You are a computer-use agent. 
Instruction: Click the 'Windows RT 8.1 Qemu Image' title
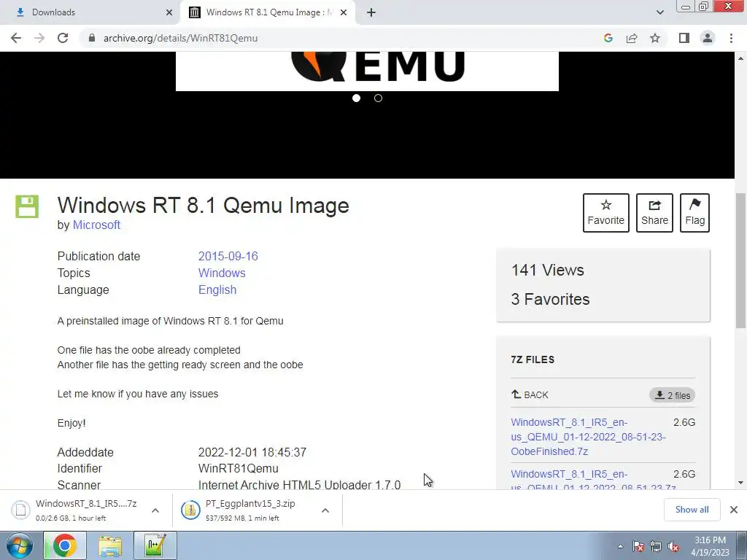point(204,205)
